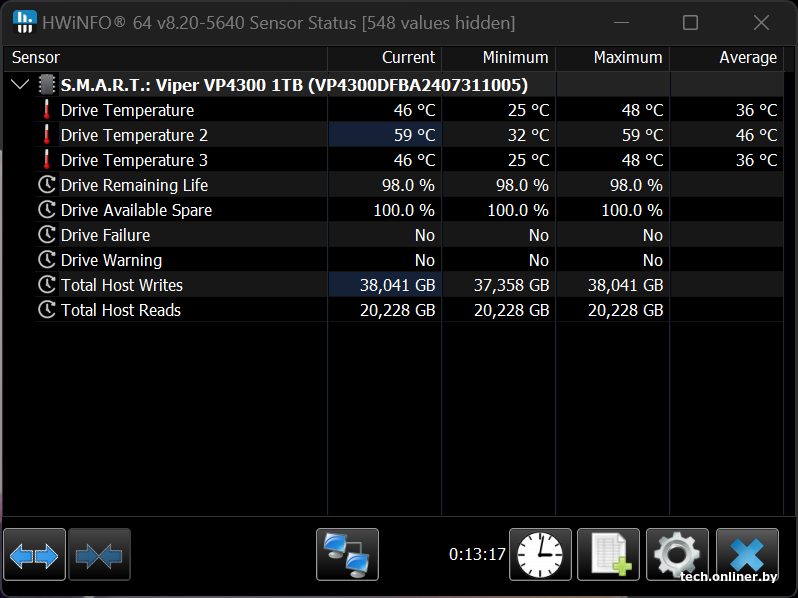
Task: Select the Drive Remaining Life row label
Action: pyautogui.click(x=134, y=185)
